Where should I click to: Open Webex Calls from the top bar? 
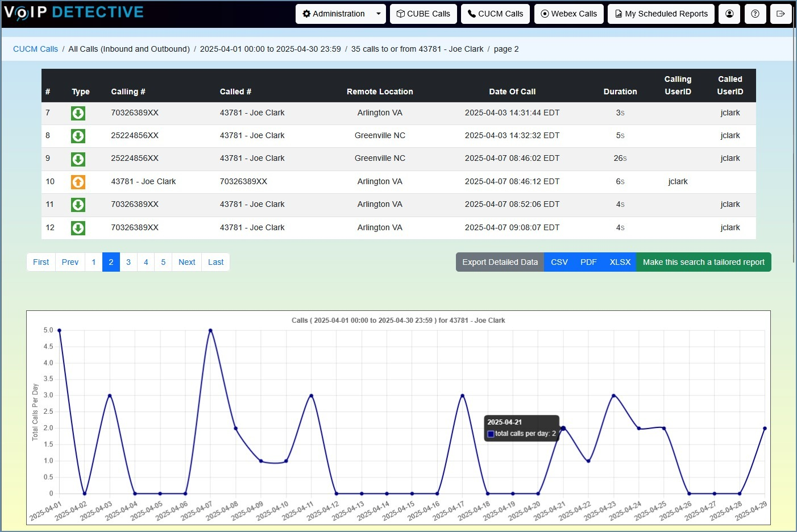click(x=568, y=14)
